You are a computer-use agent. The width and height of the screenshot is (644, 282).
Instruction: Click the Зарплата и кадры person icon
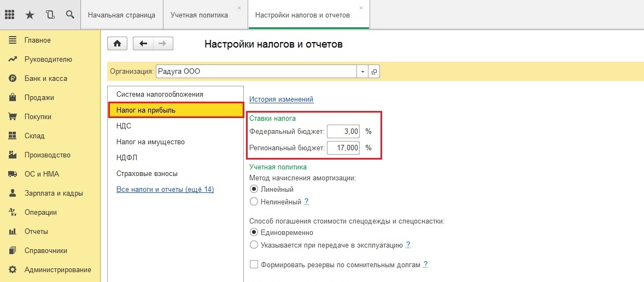(x=13, y=193)
